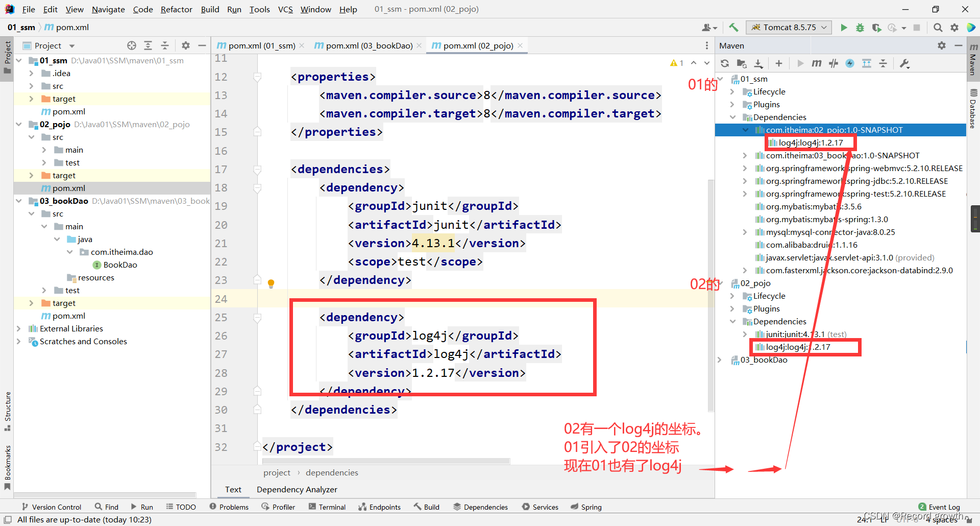Toggle Offline Mode in Maven toolbar
980x526 pixels.
834,63
